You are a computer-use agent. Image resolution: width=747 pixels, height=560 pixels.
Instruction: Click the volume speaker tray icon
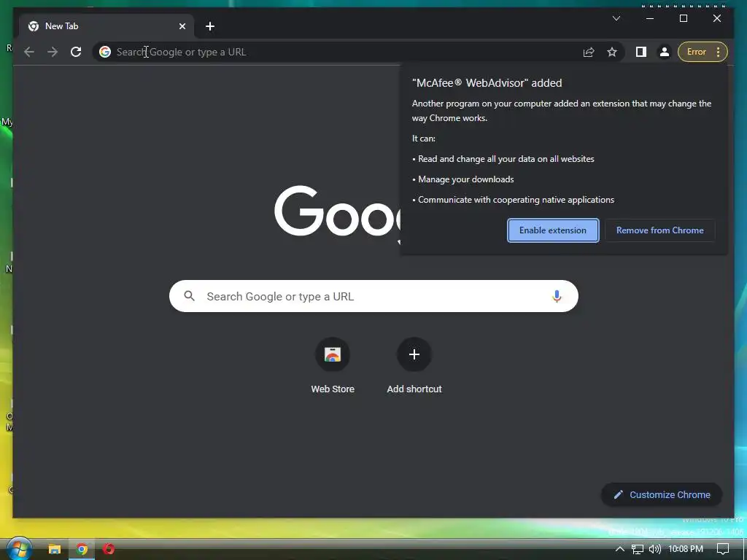pos(655,549)
